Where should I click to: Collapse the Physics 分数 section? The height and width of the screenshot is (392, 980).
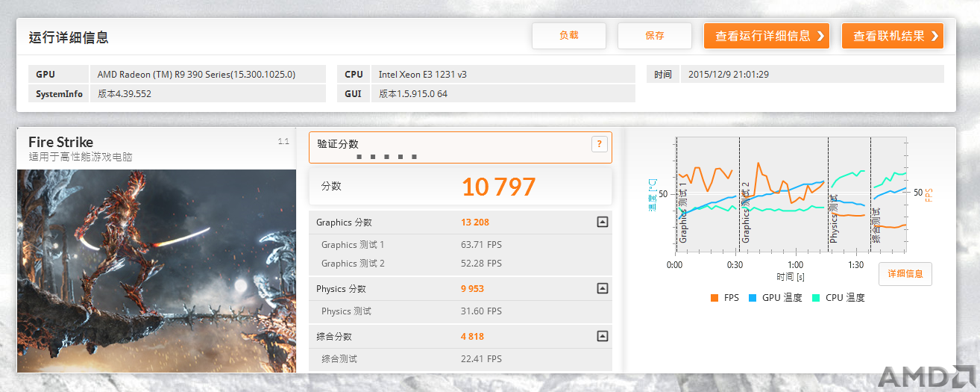click(602, 288)
